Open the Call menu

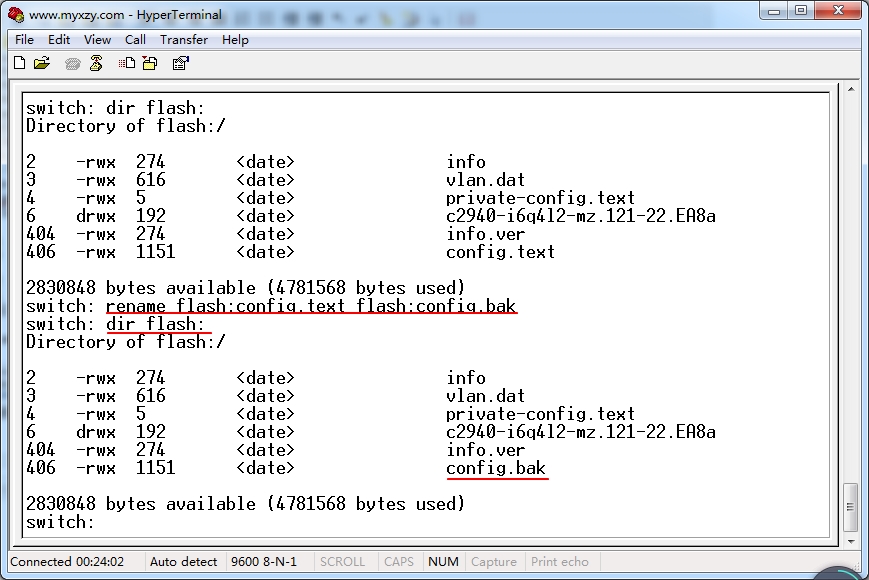pyautogui.click(x=135, y=39)
